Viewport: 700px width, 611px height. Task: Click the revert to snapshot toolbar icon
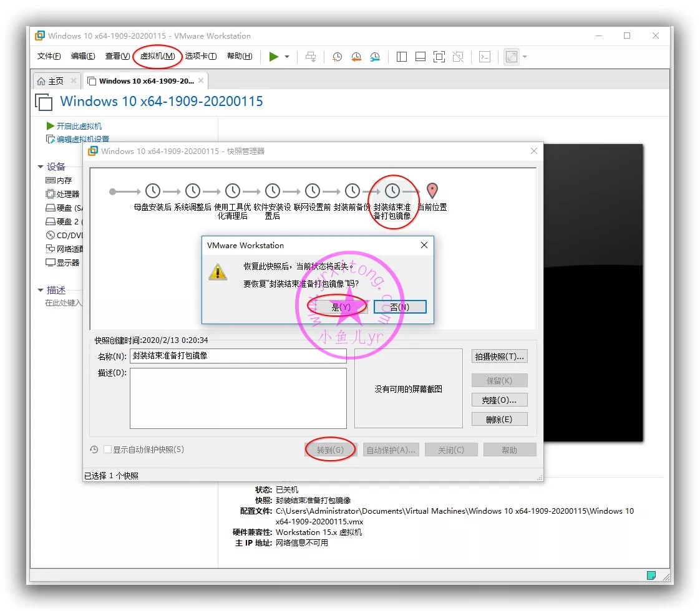pyautogui.click(x=356, y=57)
